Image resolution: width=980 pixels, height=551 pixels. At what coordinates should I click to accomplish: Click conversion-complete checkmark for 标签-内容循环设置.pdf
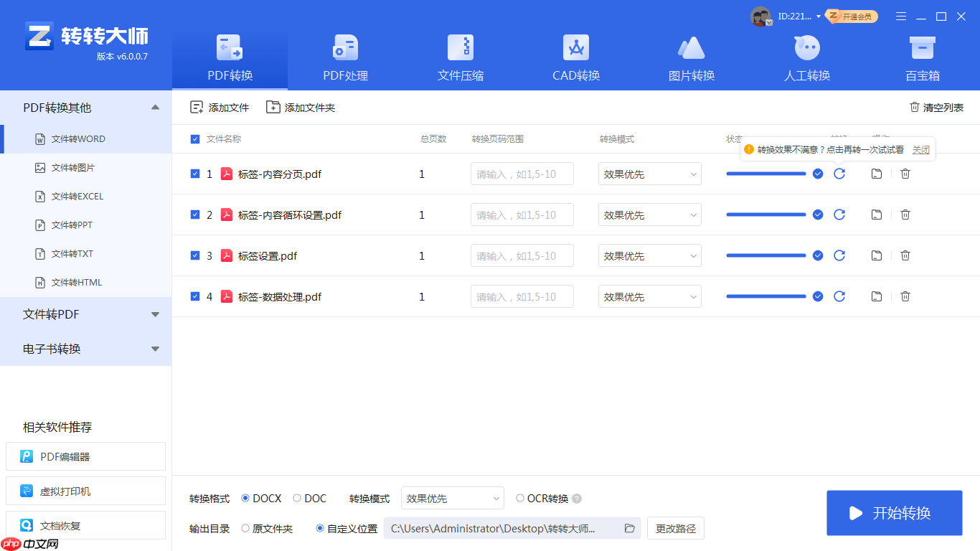[818, 215]
